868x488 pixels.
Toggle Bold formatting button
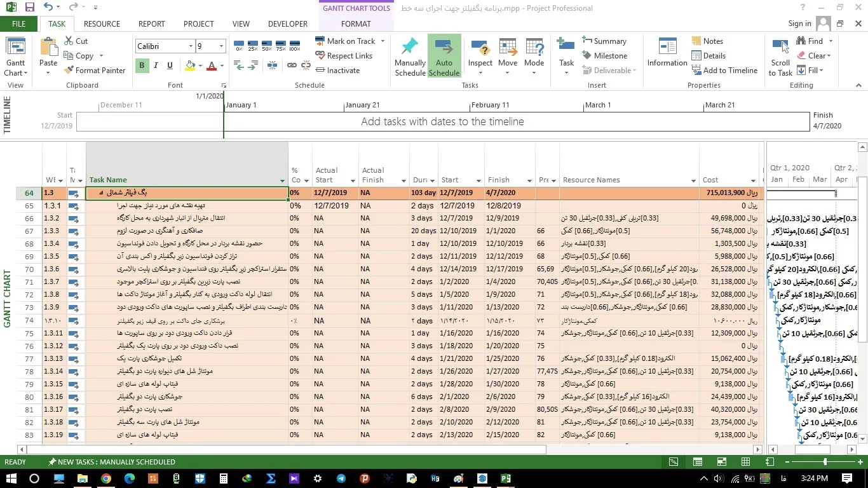click(x=142, y=65)
